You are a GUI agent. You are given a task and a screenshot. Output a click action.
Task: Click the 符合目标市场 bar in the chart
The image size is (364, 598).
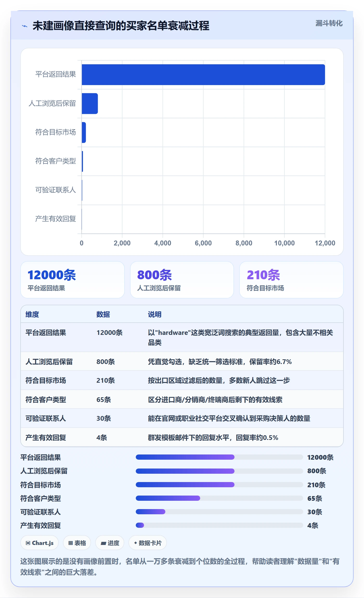[84, 132]
